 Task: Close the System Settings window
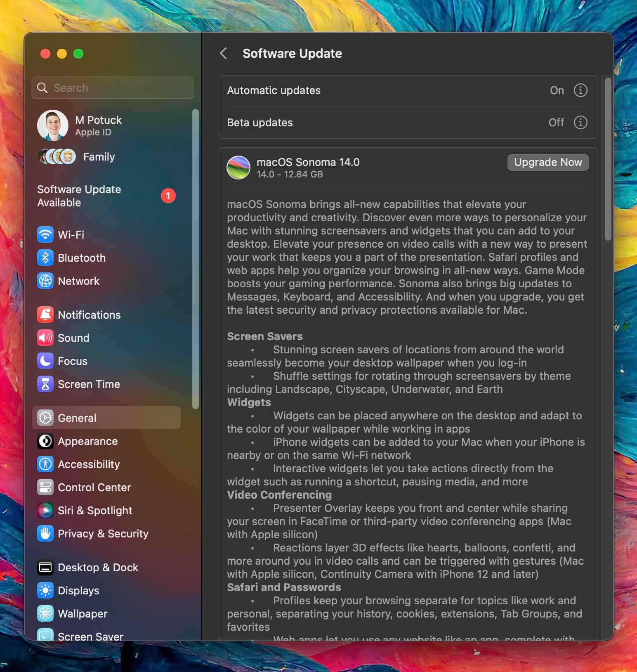[x=45, y=54]
